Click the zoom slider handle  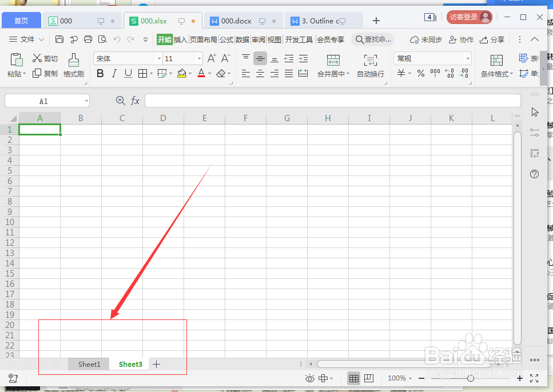click(471, 378)
